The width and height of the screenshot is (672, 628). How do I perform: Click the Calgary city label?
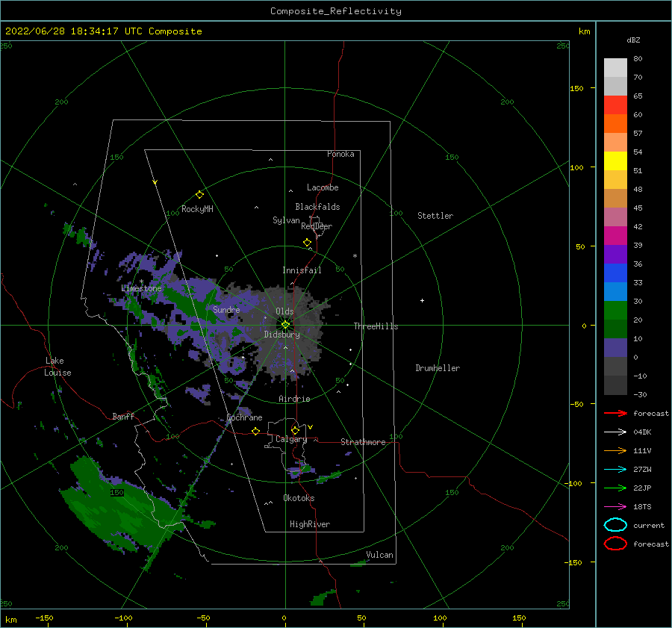coord(291,439)
